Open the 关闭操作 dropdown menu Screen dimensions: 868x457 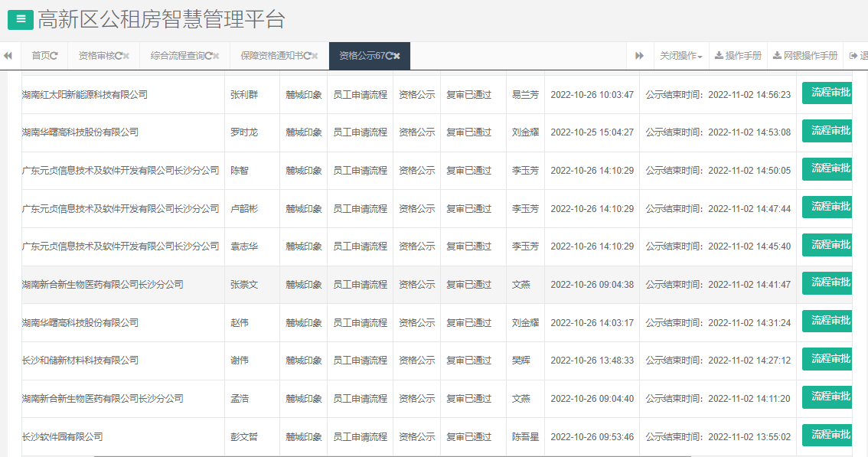pos(680,55)
